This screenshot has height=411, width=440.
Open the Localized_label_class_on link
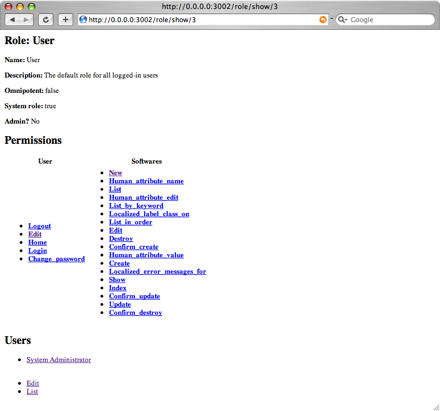pos(149,214)
